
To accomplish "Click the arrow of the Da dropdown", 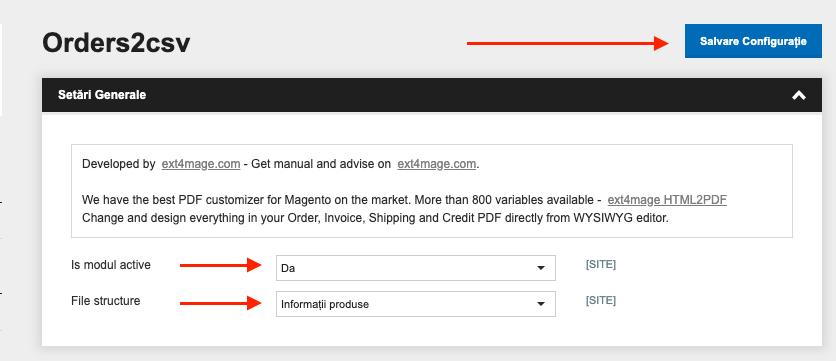I will 541,268.
